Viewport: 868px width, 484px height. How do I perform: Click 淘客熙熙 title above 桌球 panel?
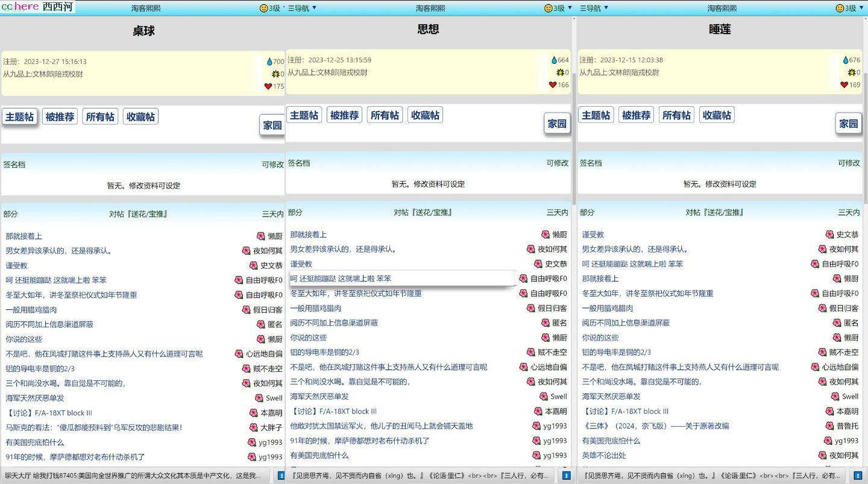146,8
